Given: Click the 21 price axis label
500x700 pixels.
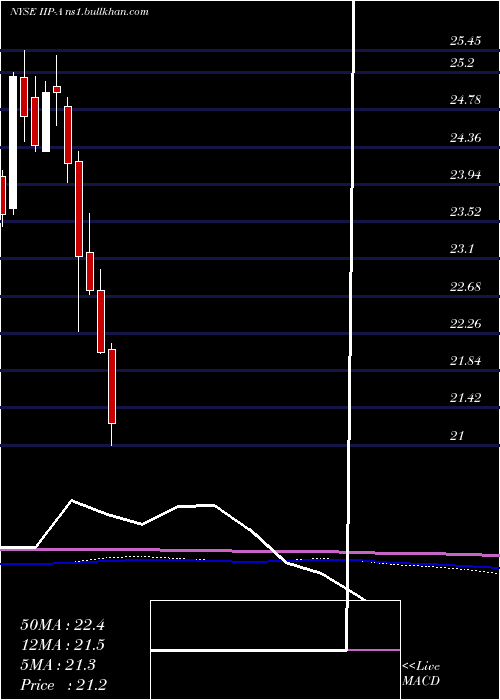Looking at the screenshot, I should coord(457,435).
